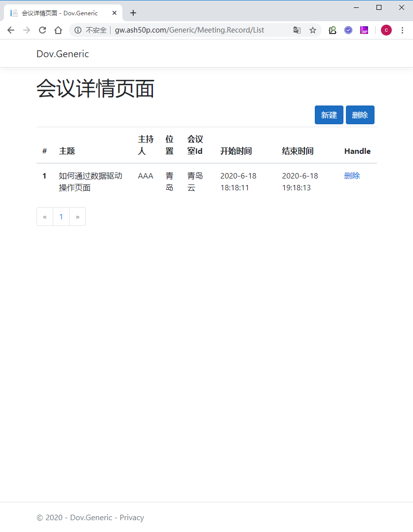
Task: Click the blue checkmark extension icon
Action: tap(348, 30)
